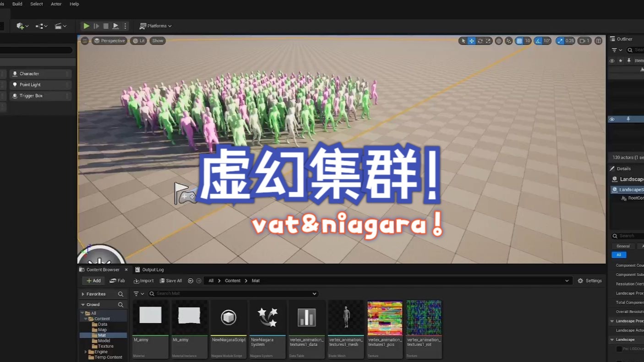Collapse the Crowd project tree section
This screenshot has height=362, width=644.
click(x=83, y=304)
